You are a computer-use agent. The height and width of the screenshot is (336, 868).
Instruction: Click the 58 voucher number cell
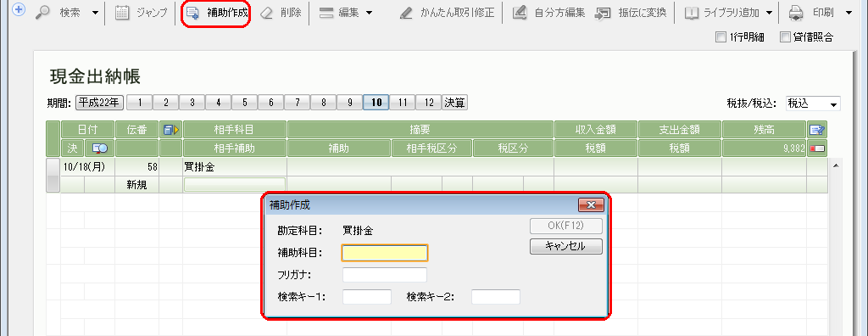(136, 167)
